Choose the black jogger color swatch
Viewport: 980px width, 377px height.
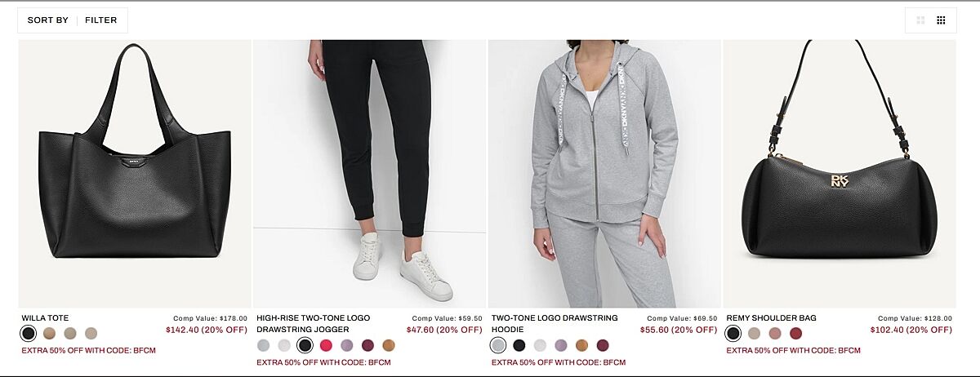(305, 345)
